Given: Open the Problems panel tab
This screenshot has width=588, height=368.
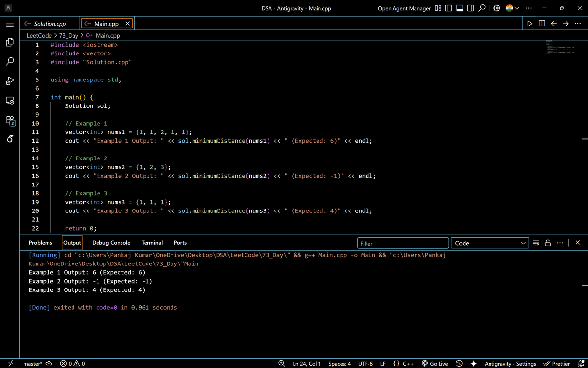Looking at the screenshot, I should tap(40, 243).
